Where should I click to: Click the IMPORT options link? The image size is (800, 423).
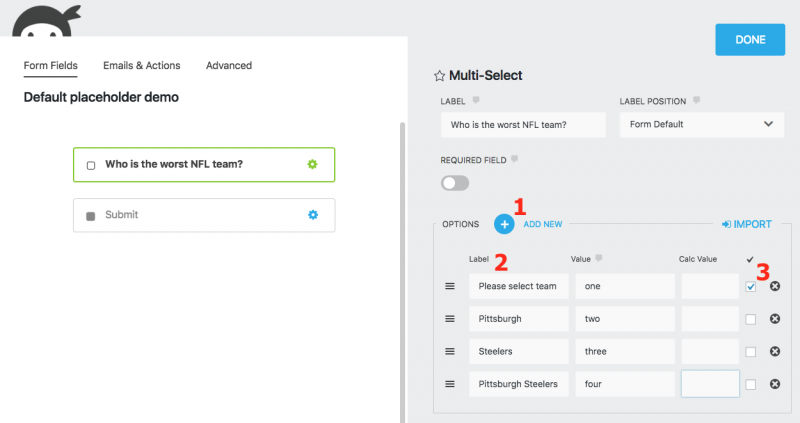(747, 225)
